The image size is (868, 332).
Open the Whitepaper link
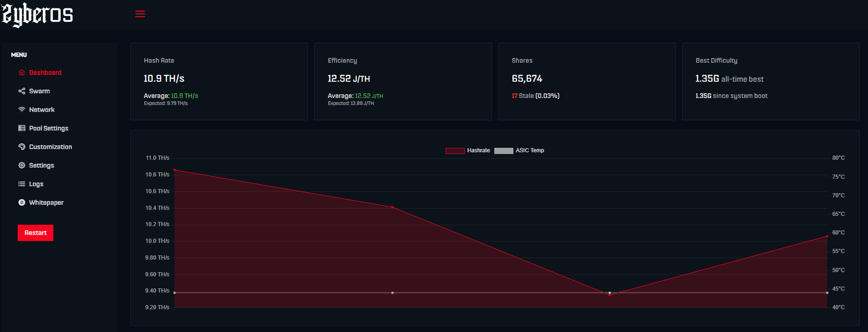coord(46,202)
